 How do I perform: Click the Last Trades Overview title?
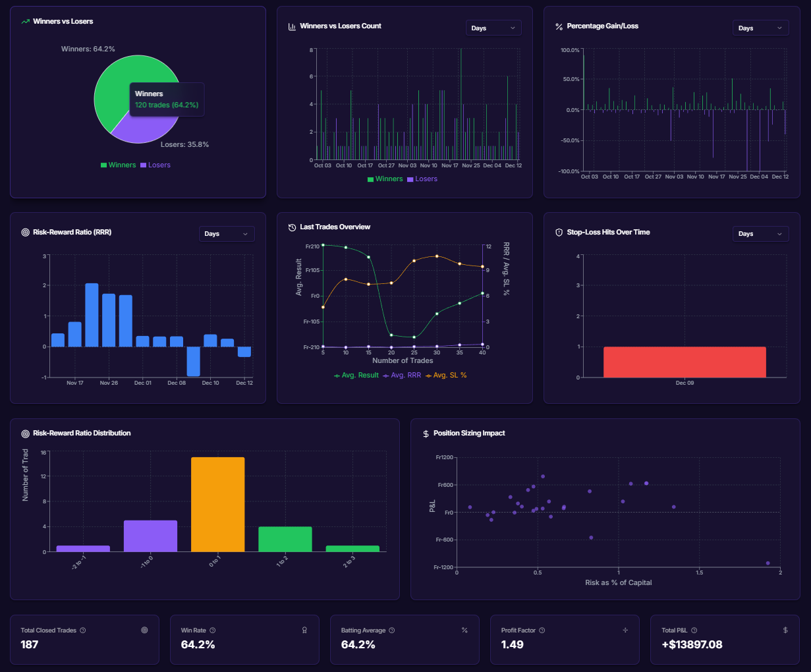335,227
